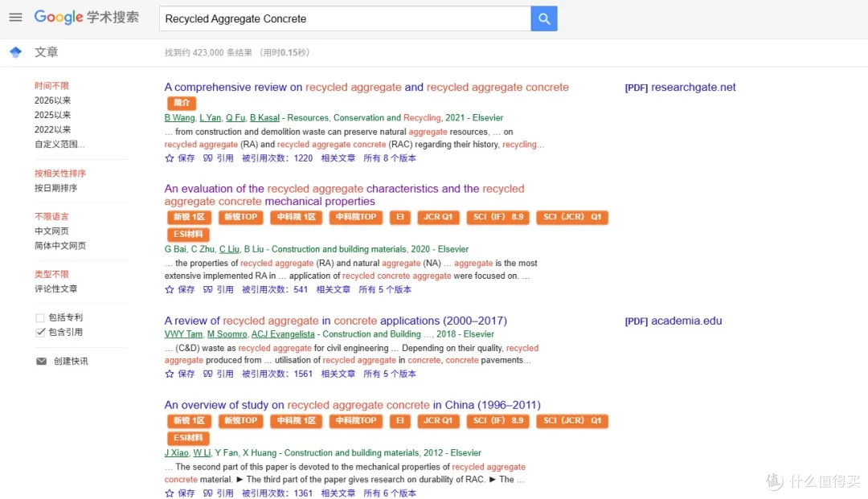868x499 pixels.
Task: Click the 被引用次数: 1561 citation link
Action: coord(277,374)
